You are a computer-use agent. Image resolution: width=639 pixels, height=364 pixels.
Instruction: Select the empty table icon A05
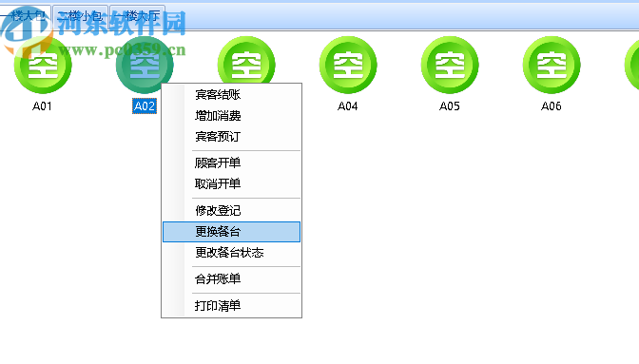[450, 66]
